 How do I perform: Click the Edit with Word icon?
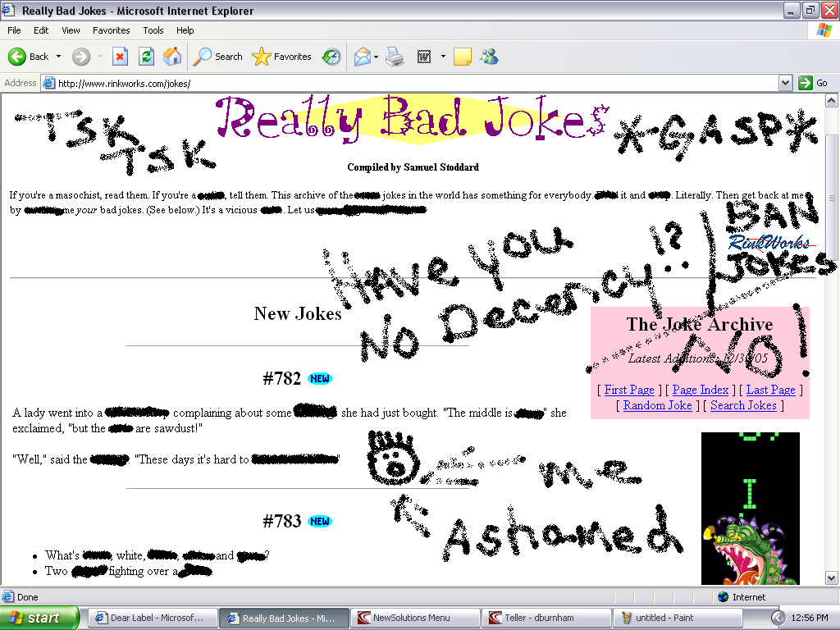click(x=424, y=57)
